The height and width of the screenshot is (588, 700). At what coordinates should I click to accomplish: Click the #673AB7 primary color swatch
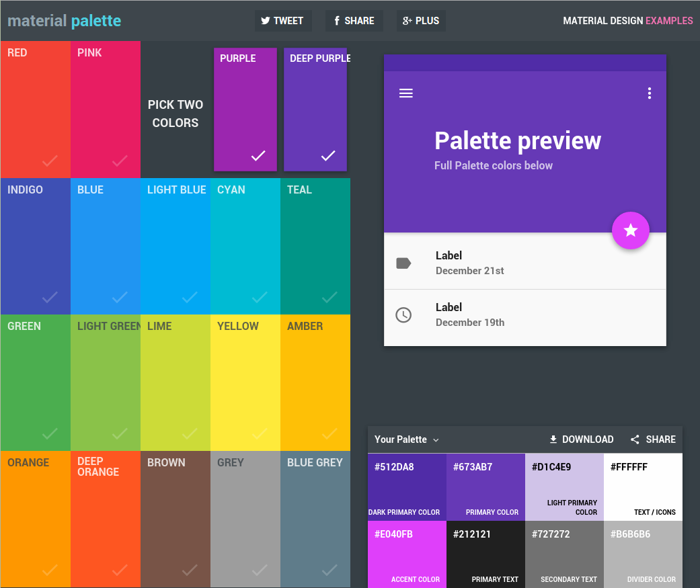(485, 487)
